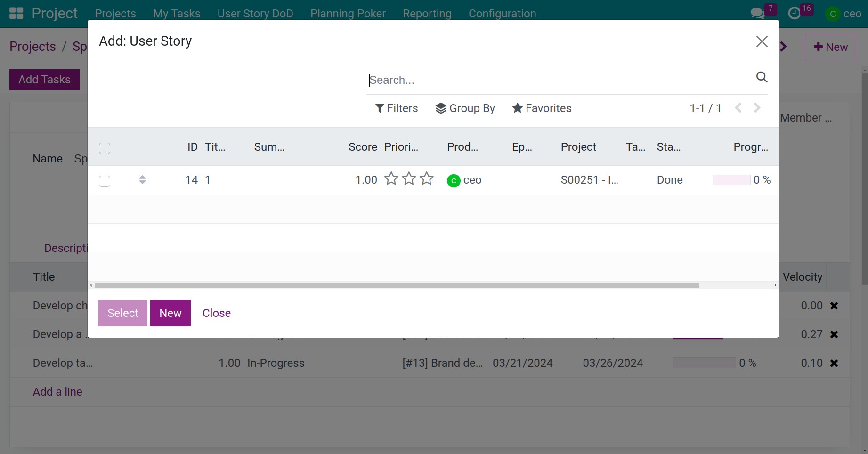Open the Reporting menu
The height and width of the screenshot is (454, 868).
[x=427, y=14]
